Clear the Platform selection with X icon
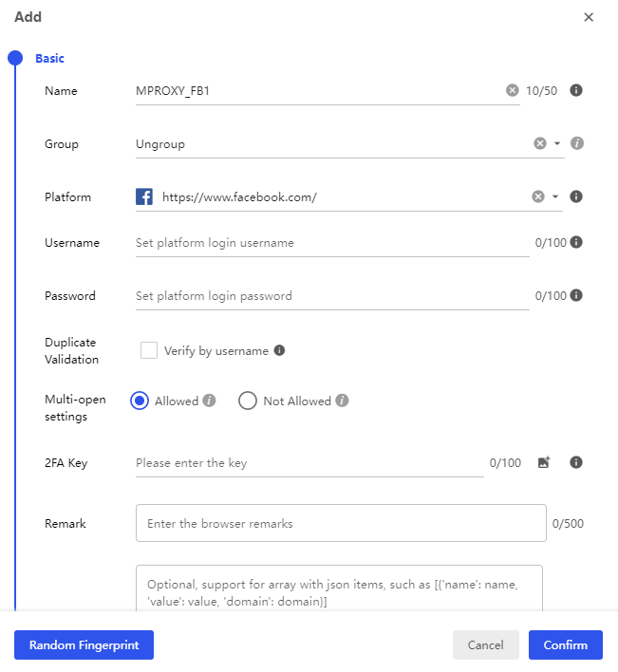This screenshot has height=672, width=618. 538,196
